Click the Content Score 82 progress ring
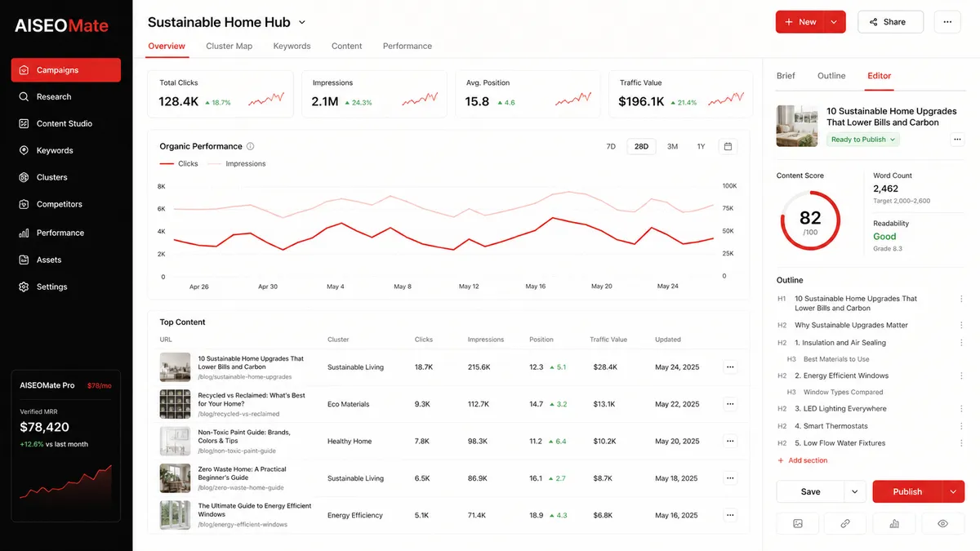Viewport: 980px width, 551px height. click(810, 220)
